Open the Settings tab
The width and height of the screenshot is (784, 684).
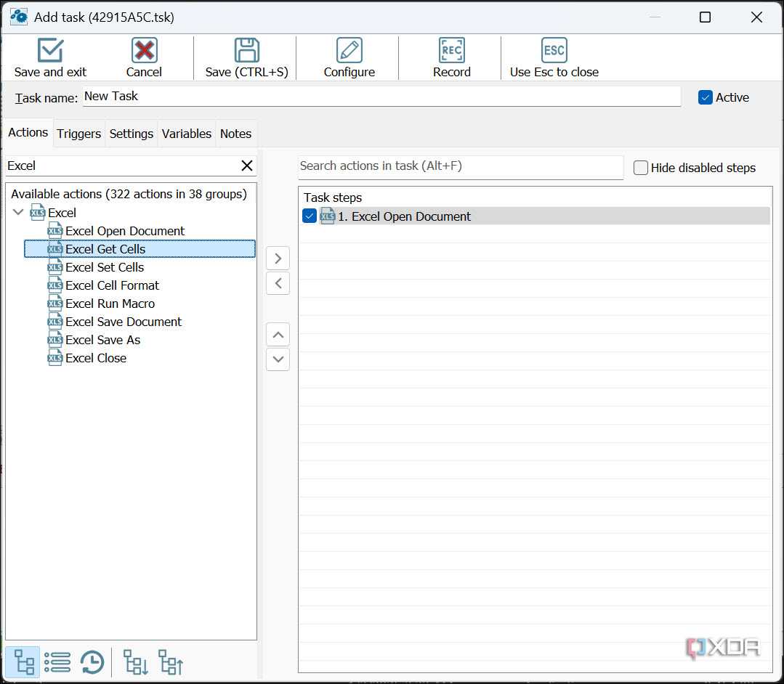click(x=131, y=134)
